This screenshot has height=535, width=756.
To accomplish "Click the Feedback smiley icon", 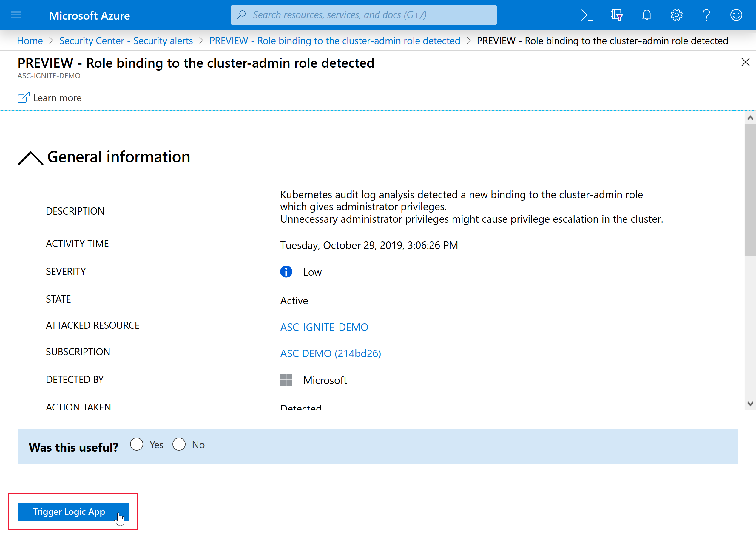I will pos(736,15).
